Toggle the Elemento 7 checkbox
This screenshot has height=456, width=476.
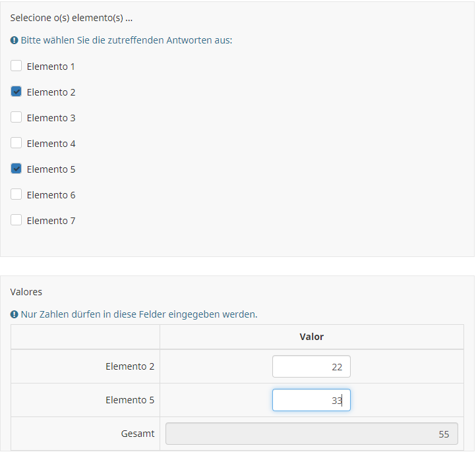point(16,220)
